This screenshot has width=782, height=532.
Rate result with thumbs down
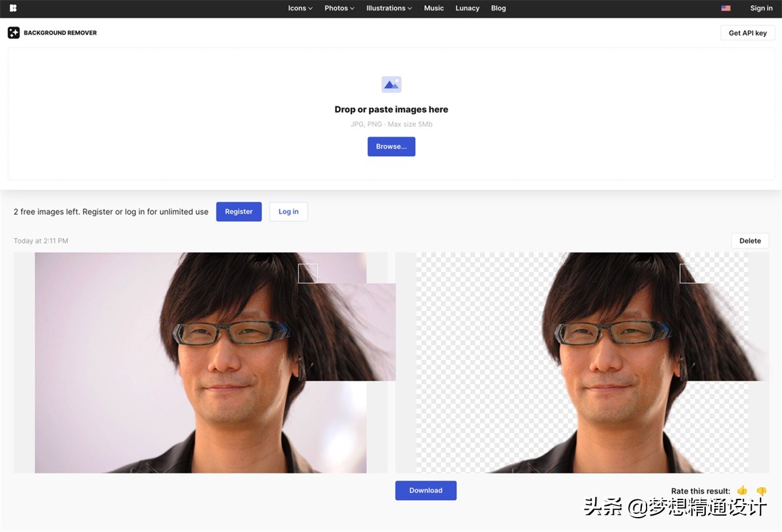[x=761, y=491]
